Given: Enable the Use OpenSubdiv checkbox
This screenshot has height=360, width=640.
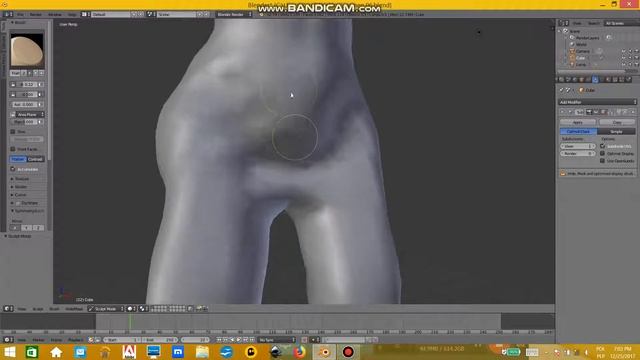Looking at the screenshot, I should [x=602, y=161].
